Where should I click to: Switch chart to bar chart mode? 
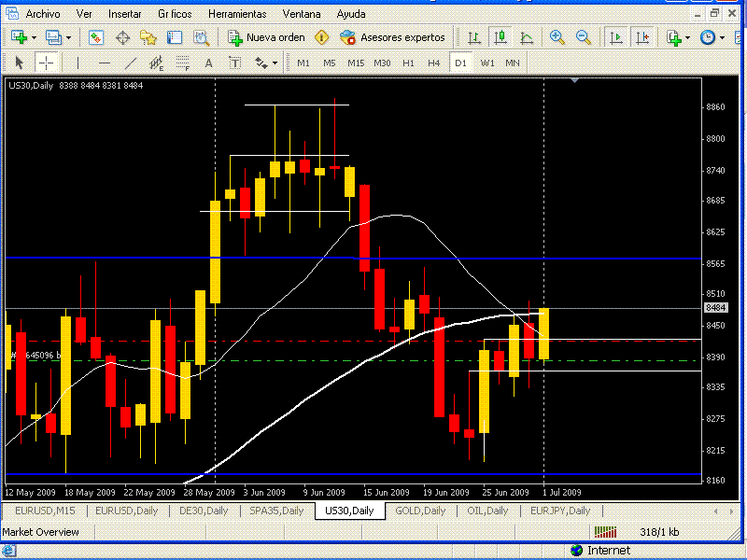(474, 37)
